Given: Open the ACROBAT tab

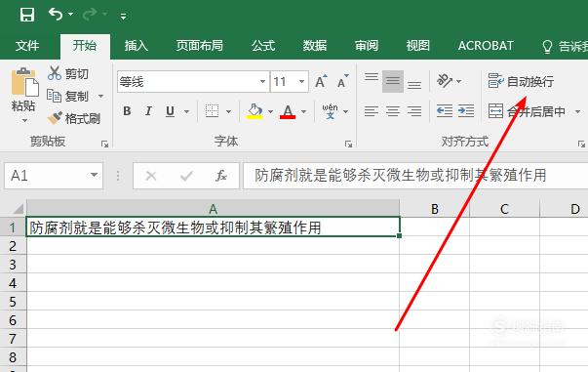Looking at the screenshot, I should click(486, 46).
